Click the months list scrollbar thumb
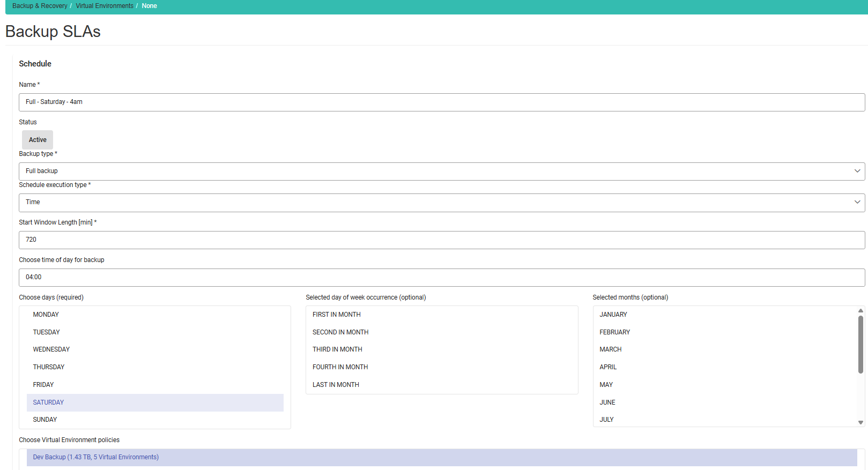The width and height of the screenshot is (868, 470). [x=860, y=344]
